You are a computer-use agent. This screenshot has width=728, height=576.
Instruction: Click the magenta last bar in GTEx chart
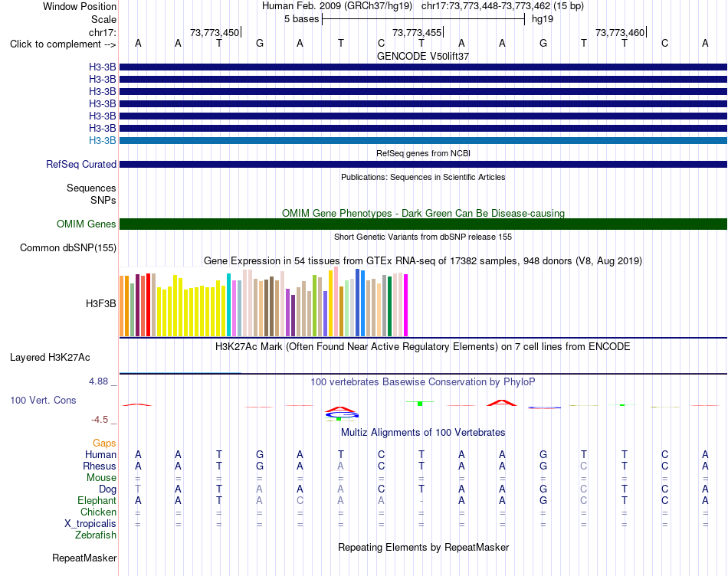click(x=406, y=305)
